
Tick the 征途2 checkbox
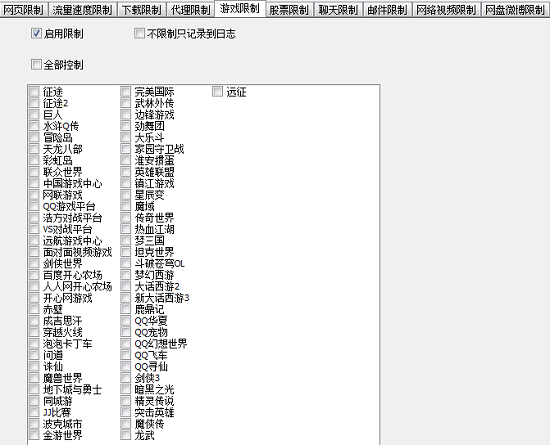34,103
